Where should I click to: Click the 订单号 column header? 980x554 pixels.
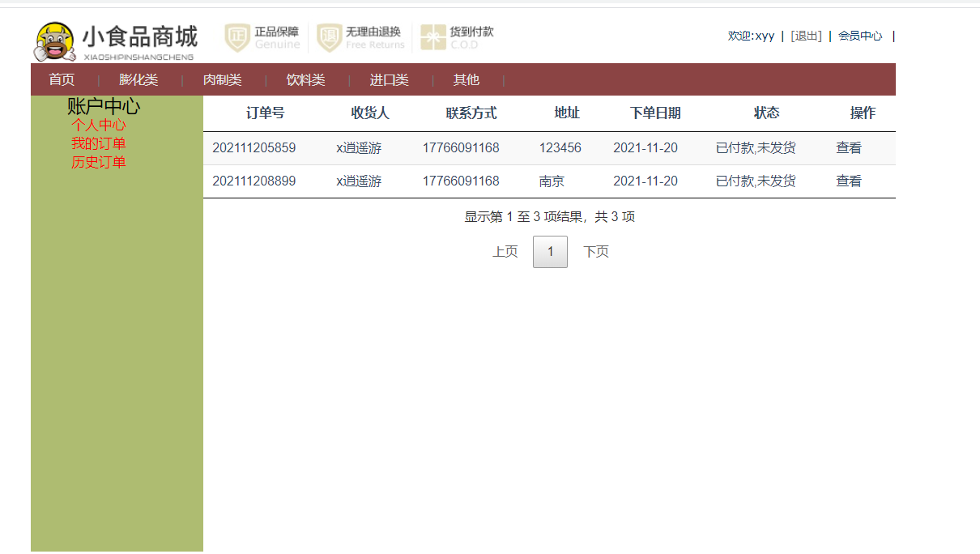[266, 113]
